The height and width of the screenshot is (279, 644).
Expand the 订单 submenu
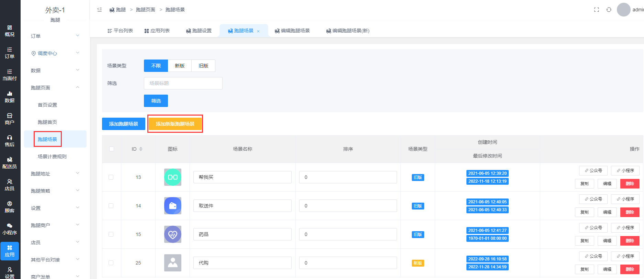[x=55, y=36]
